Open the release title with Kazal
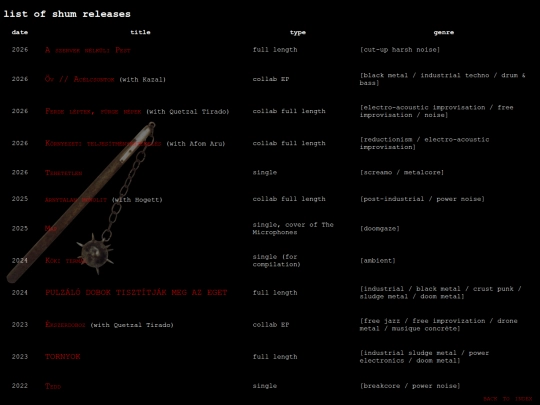This screenshot has width=540, height=405. point(80,79)
